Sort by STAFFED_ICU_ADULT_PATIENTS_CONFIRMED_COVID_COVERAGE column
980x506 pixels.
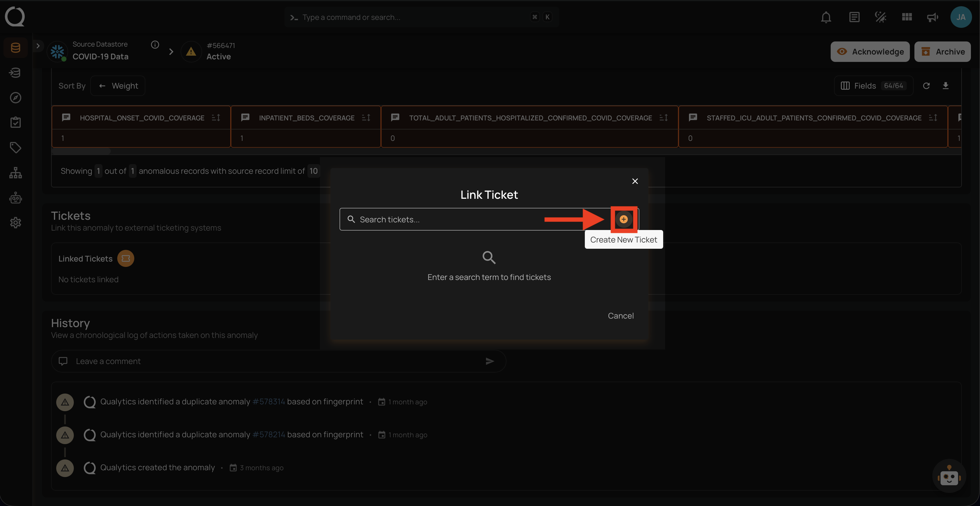(933, 118)
